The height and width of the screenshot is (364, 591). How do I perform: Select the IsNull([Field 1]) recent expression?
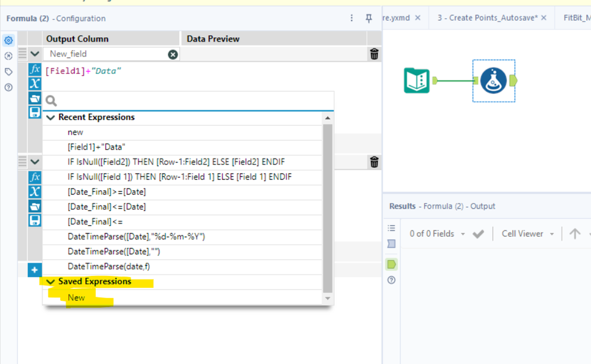(x=182, y=177)
